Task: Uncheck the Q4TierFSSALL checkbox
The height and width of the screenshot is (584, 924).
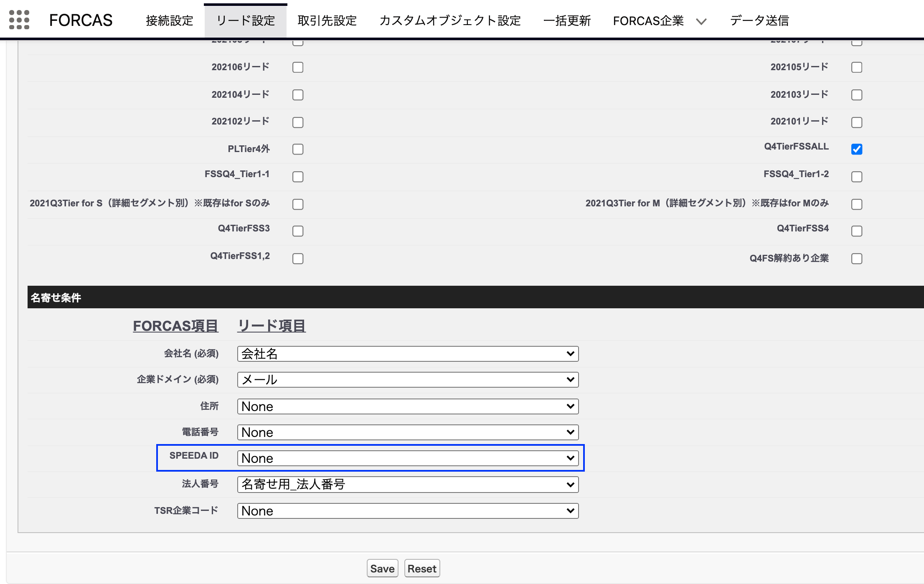Action: (x=857, y=149)
